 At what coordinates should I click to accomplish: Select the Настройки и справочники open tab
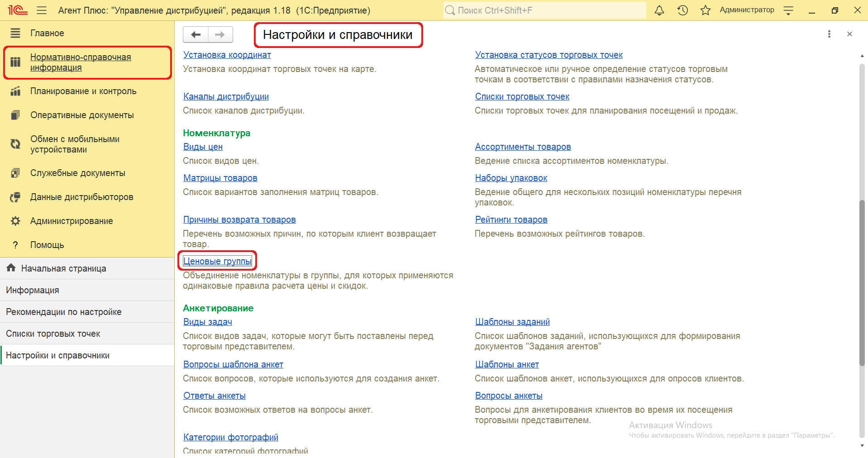pos(87,355)
